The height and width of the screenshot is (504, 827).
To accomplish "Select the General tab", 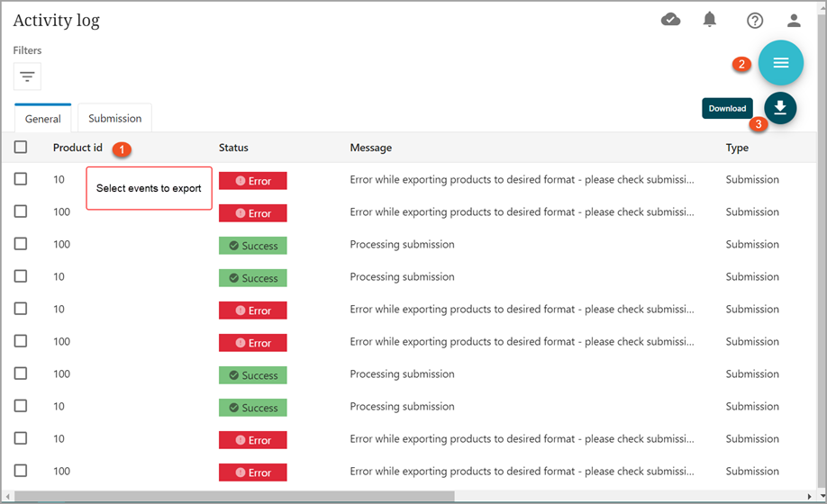I will (x=42, y=119).
